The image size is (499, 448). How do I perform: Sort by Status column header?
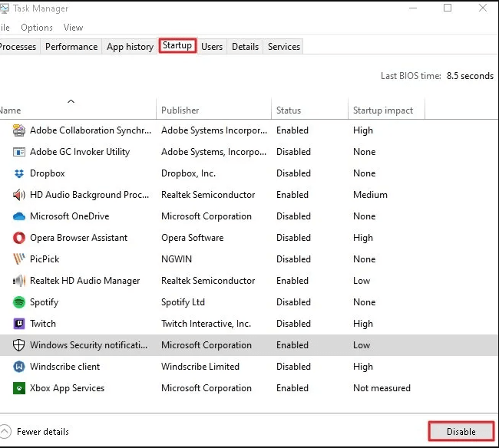pos(289,110)
